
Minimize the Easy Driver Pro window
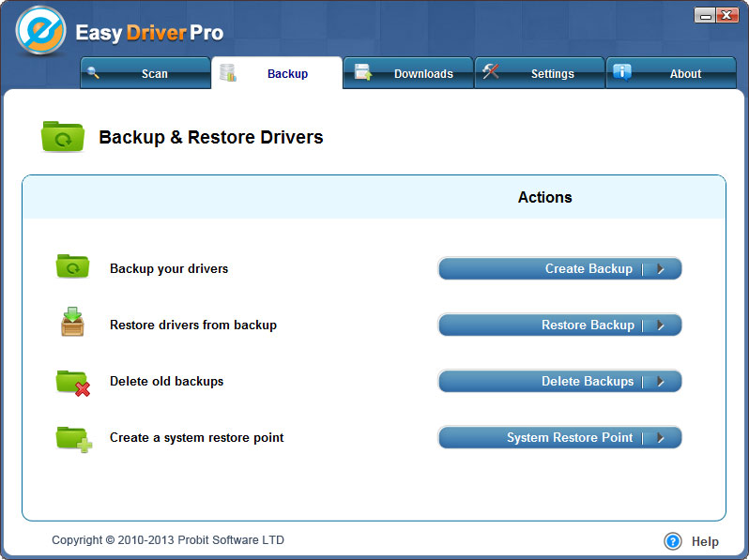coord(704,15)
